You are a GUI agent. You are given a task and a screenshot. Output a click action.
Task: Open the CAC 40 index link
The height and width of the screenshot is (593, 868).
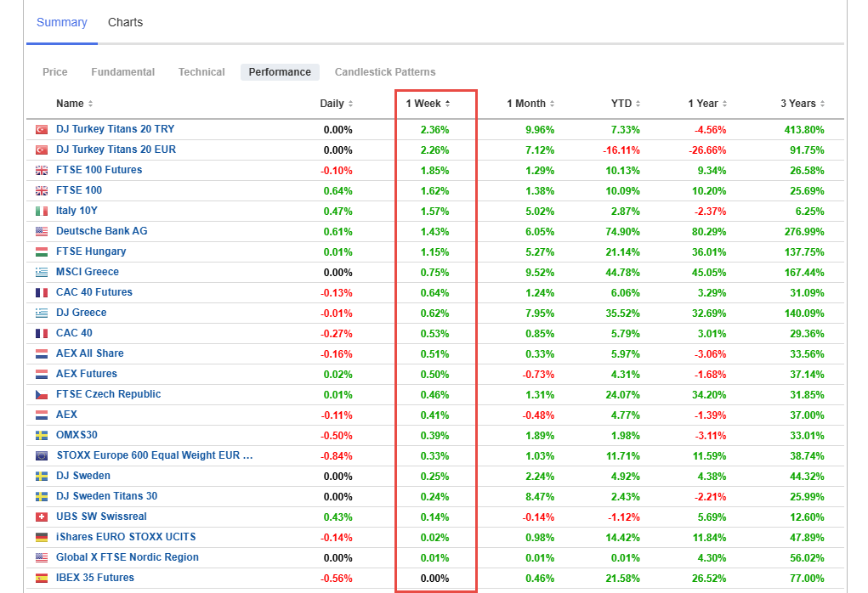point(74,333)
